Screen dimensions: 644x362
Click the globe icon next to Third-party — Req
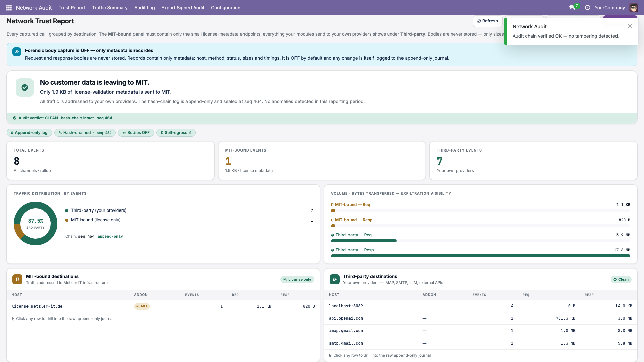tap(332, 235)
